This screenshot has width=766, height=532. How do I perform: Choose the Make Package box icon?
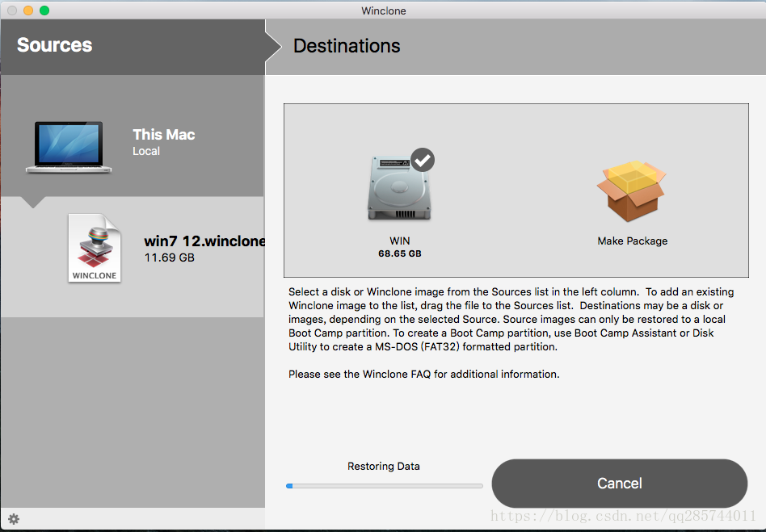coord(632,192)
